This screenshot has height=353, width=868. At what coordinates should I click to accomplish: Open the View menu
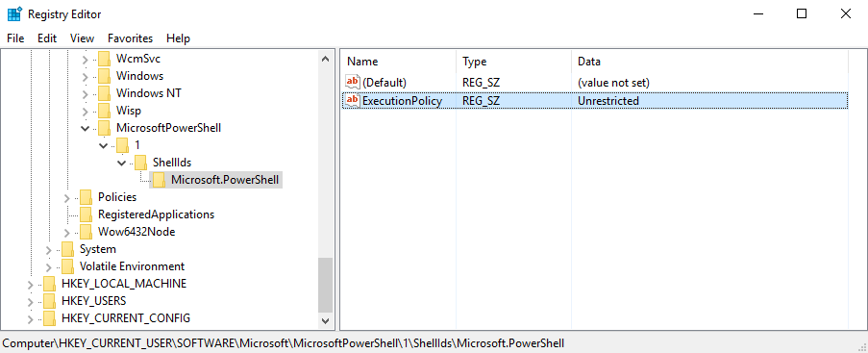(x=82, y=38)
